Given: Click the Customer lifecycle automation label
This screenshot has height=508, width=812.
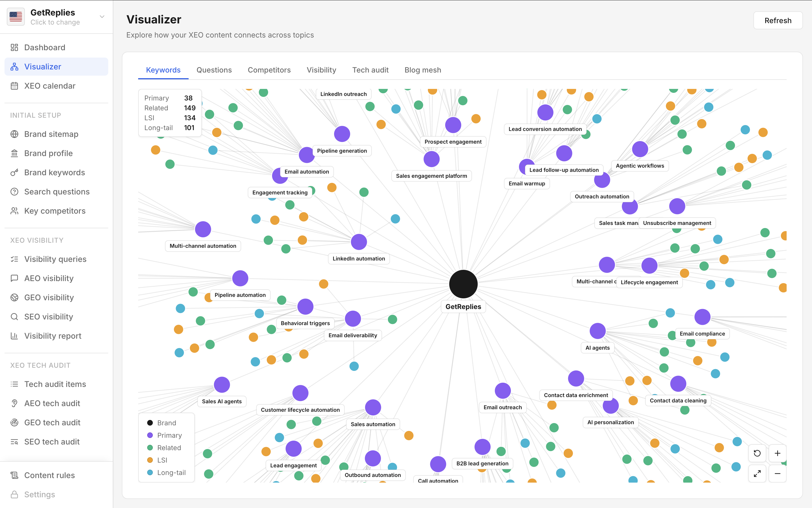Looking at the screenshot, I should pos(300,410).
